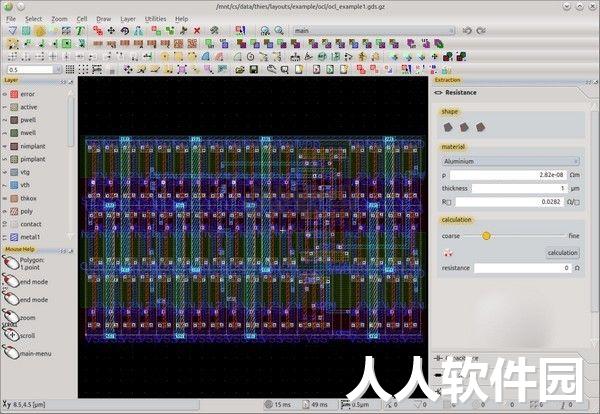
Task: Click the third shape icon in Resistance panel
Action: [481, 127]
